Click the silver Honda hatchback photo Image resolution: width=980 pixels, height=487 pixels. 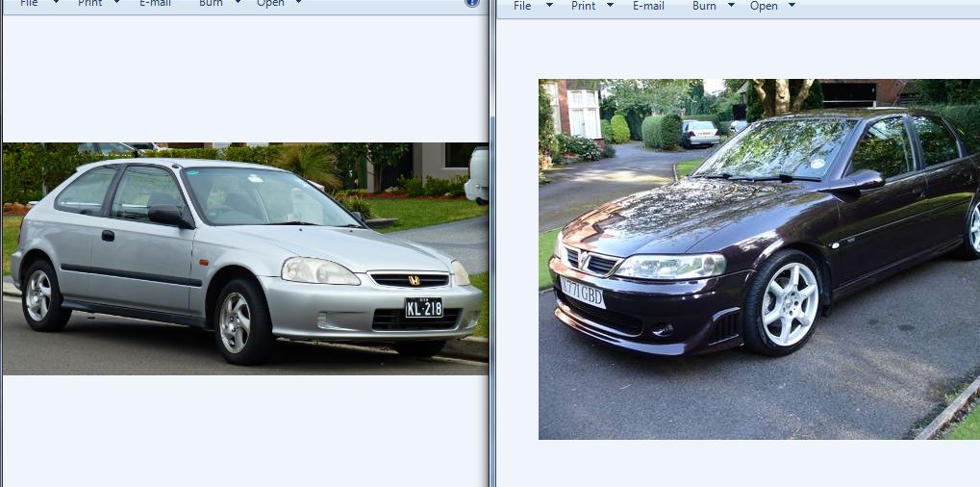point(245,259)
